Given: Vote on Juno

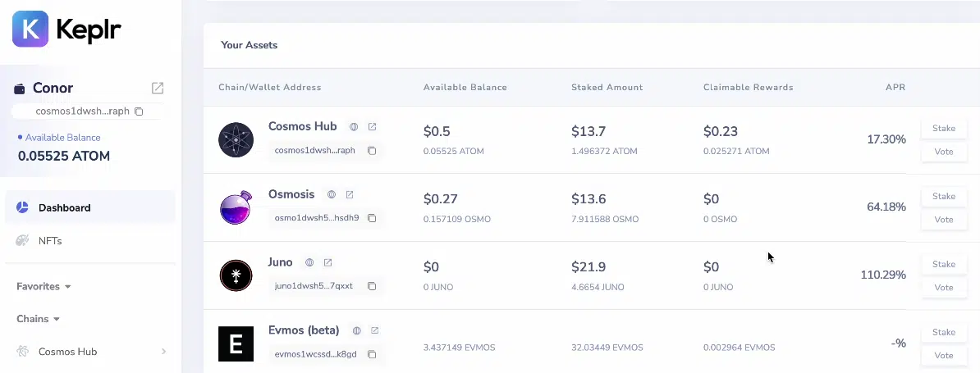Looking at the screenshot, I should point(944,288).
